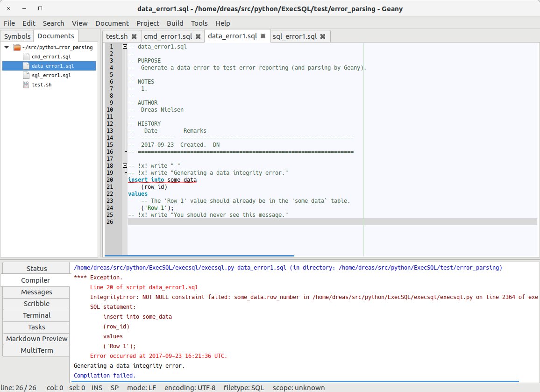Screen dimensions: 540x392
Task: Switch to the test.sh editor tab
Action: (x=117, y=36)
